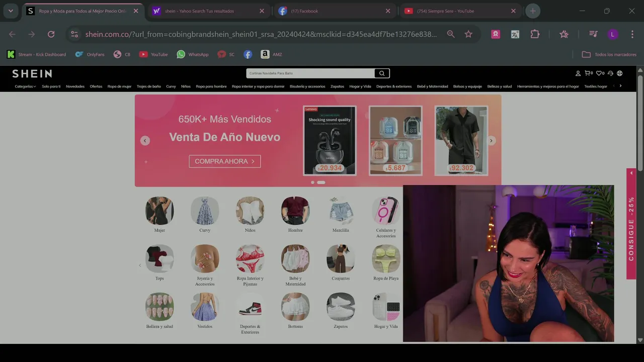Image resolution: width=644 pixels, height=362 pixels.
Task: Expand the CONSIGUE -25% side banner
Action: point(631,224)
